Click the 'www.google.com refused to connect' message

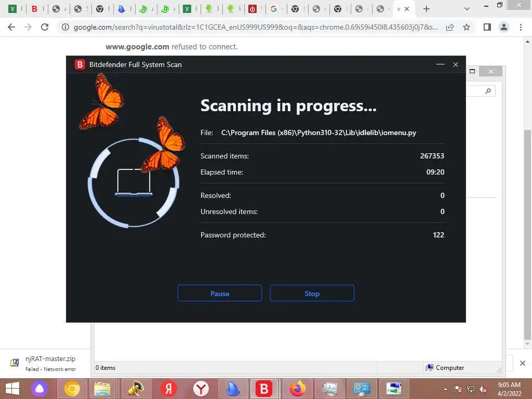[171, 47]
